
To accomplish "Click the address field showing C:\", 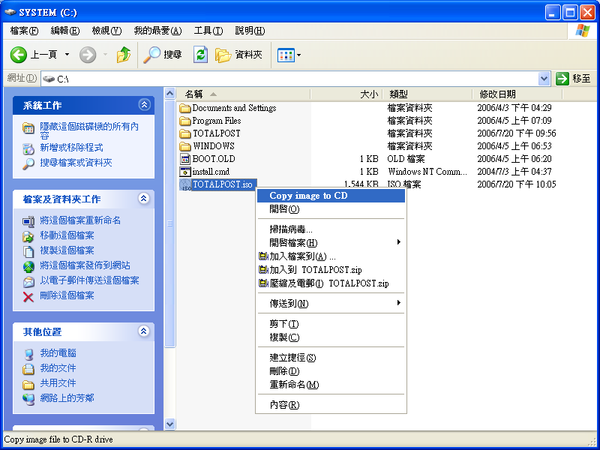I will (x=289, y=79).
